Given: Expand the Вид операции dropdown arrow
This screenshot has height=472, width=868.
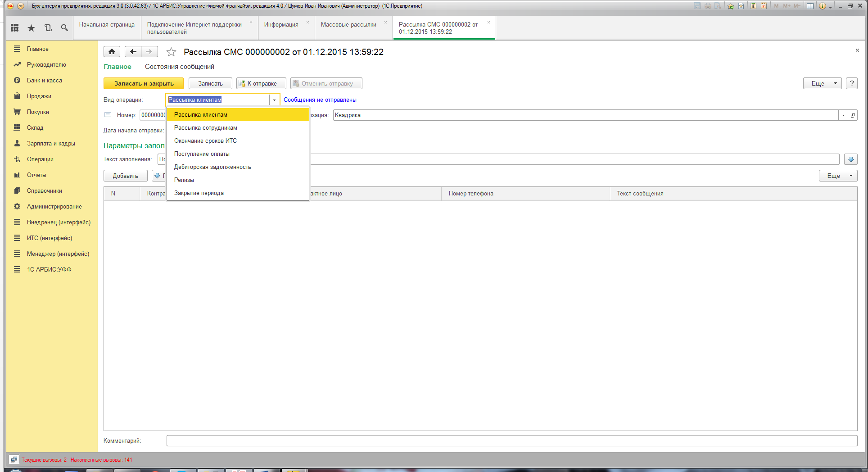Looking at the screenshot, I should 274,100.
